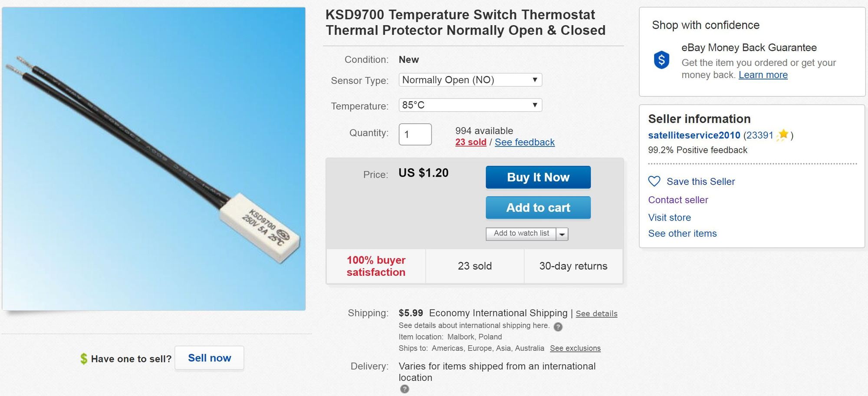
Task: Open the See feedback link
Action: [x=524, y=142]
